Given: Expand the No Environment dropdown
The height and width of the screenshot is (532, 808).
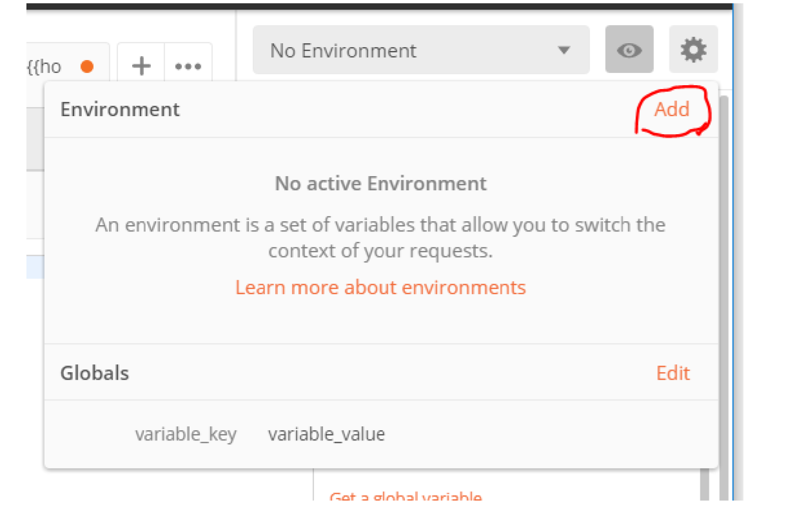Looking at the screenshot, I should (x=420, y=50).
